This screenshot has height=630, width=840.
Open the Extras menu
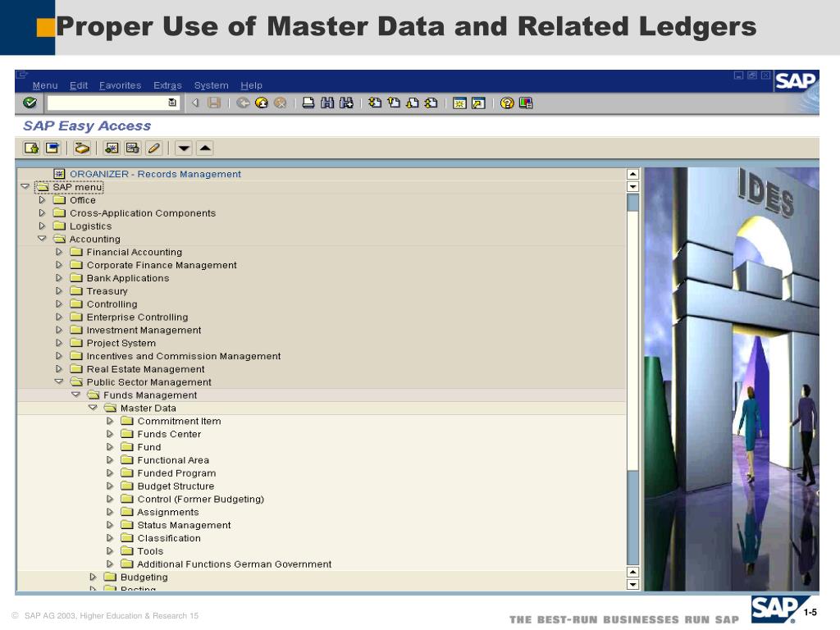pyautogui.click(x=167, y=85)
